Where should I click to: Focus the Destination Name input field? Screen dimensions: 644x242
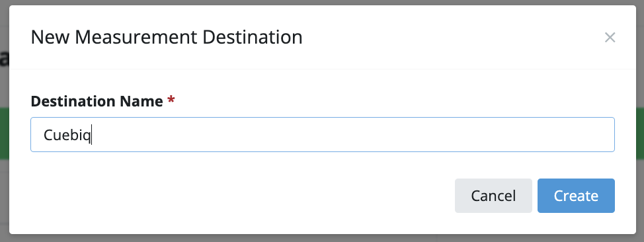323,135
